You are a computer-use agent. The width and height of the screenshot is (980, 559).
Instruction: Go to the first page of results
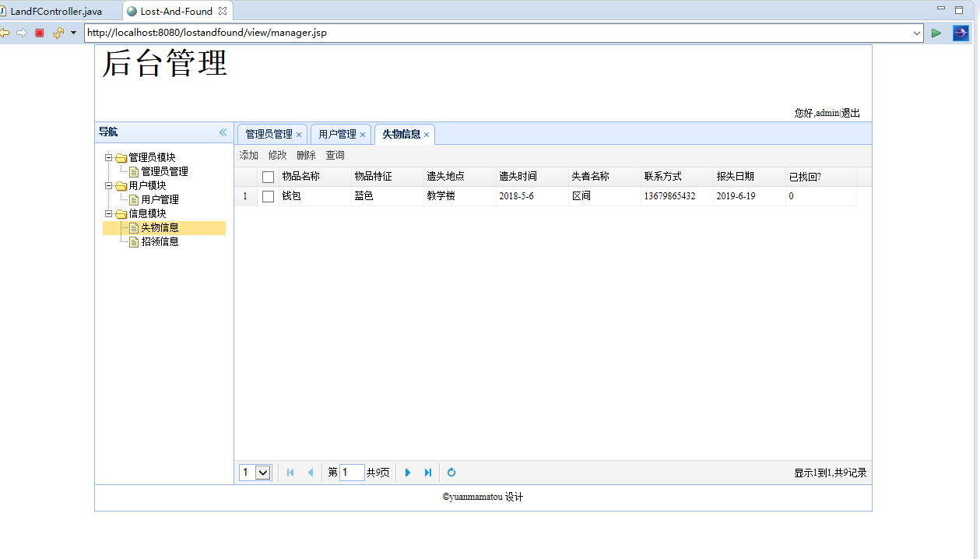[x=290, y=473]
